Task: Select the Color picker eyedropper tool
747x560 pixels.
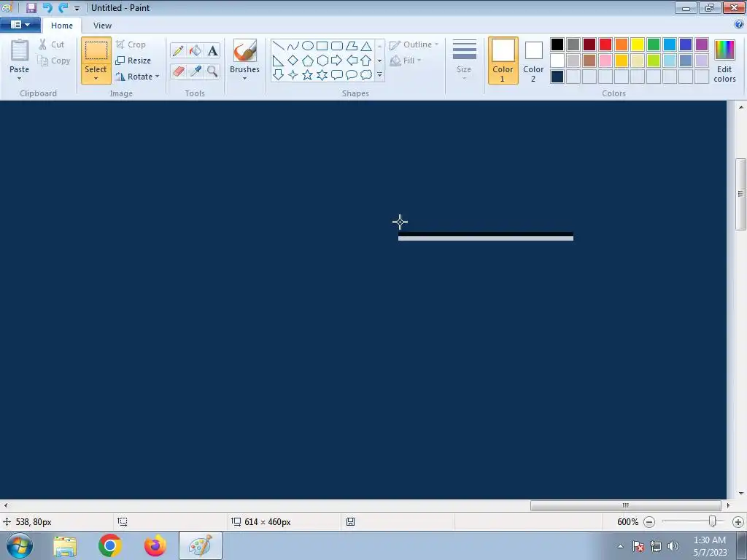Action: [x=196, y=71]
